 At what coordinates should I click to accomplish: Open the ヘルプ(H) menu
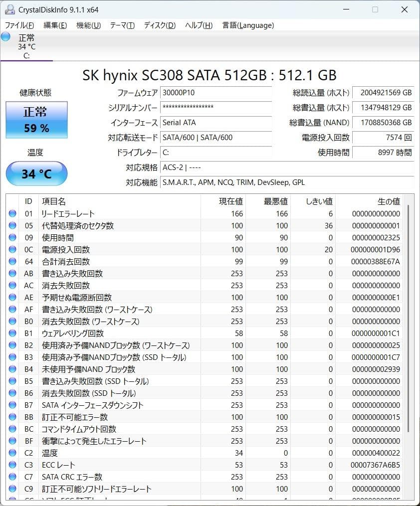click(199, 25)
